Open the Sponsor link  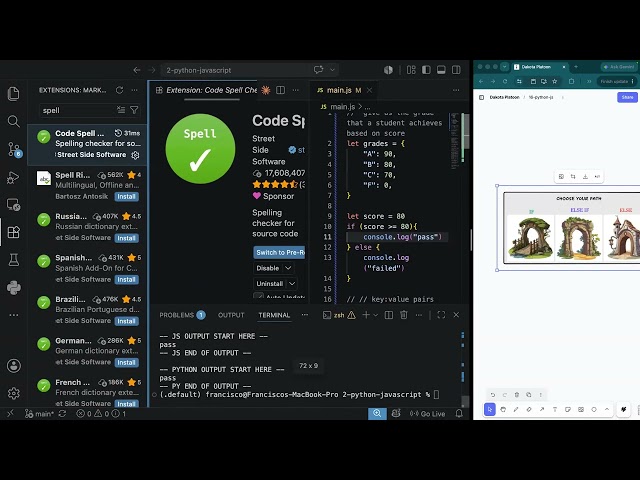tap(273, 196)
